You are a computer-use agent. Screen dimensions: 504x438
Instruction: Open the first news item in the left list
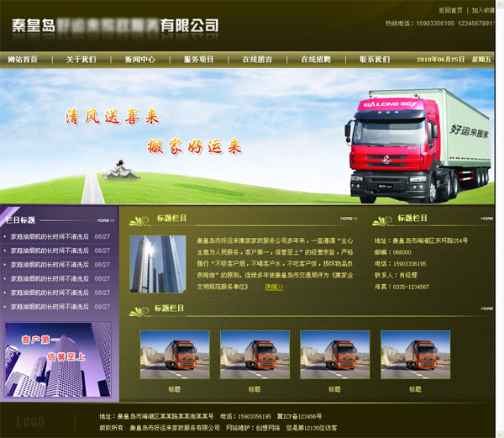point(50,237)
